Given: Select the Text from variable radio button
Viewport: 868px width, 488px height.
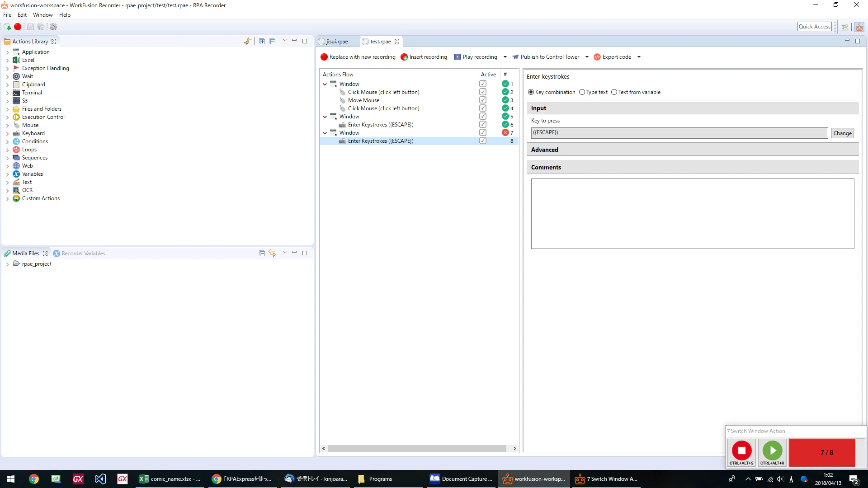Looking at the screenshot, I should [x=614, y=92].
